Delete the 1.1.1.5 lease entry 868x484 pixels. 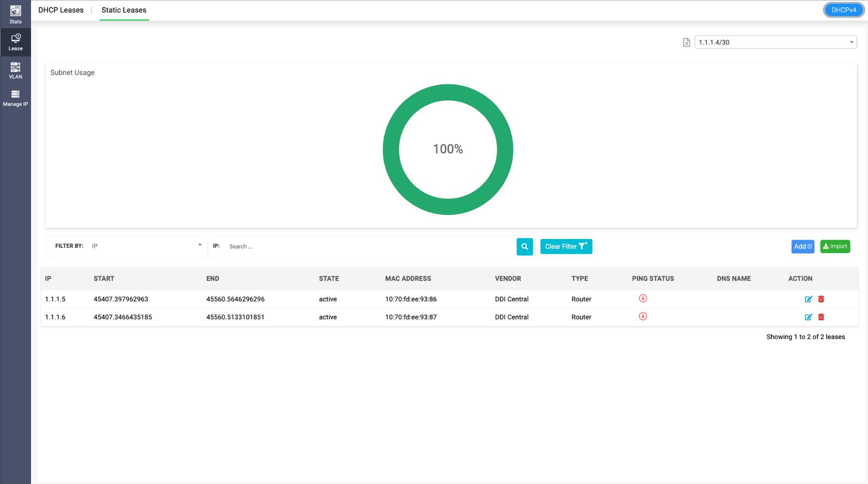[821, 299]
